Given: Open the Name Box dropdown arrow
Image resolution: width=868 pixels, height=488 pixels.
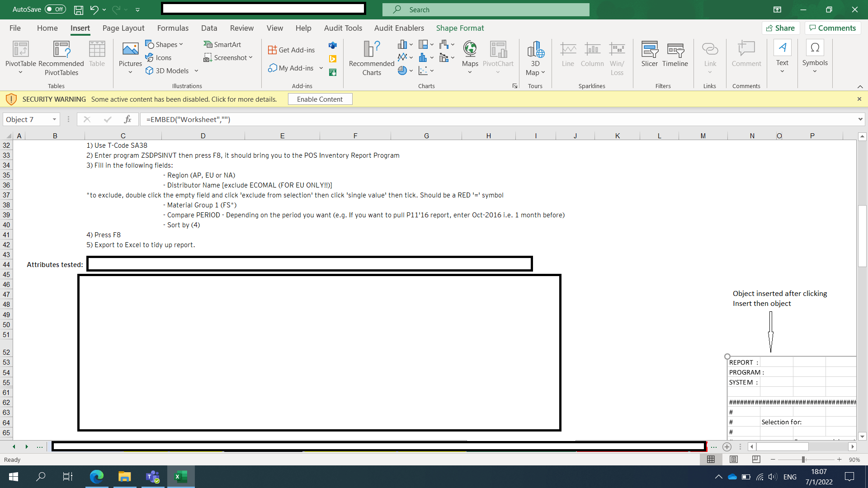Looking at the screenshot, I should point(54,119).
